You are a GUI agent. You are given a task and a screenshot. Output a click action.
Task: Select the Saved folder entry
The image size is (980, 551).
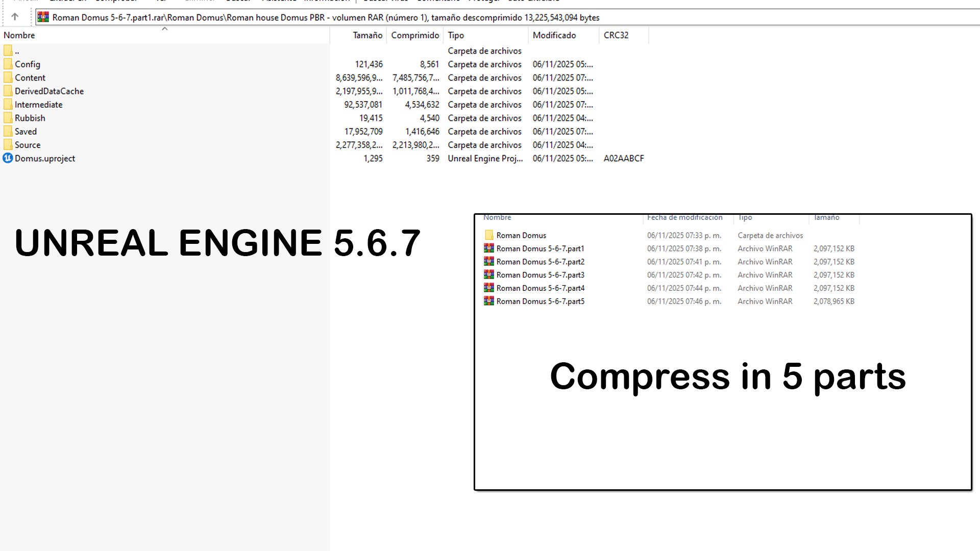point(26,132)
